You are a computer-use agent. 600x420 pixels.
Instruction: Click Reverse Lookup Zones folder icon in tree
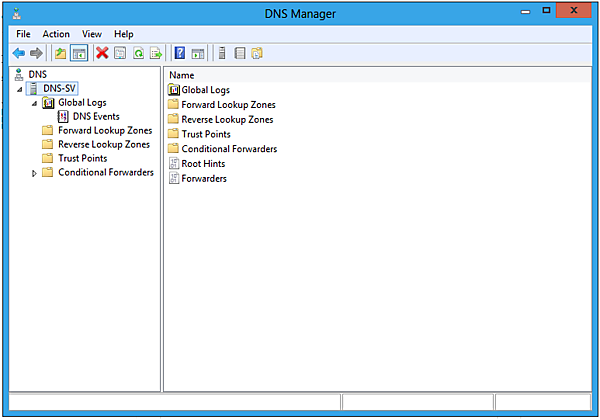47,144
